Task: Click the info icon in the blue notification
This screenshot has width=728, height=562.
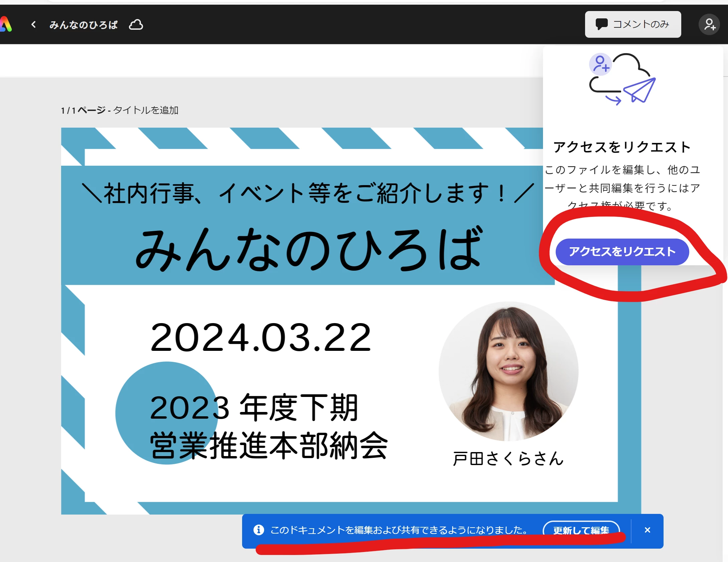Action: point(258,530)
